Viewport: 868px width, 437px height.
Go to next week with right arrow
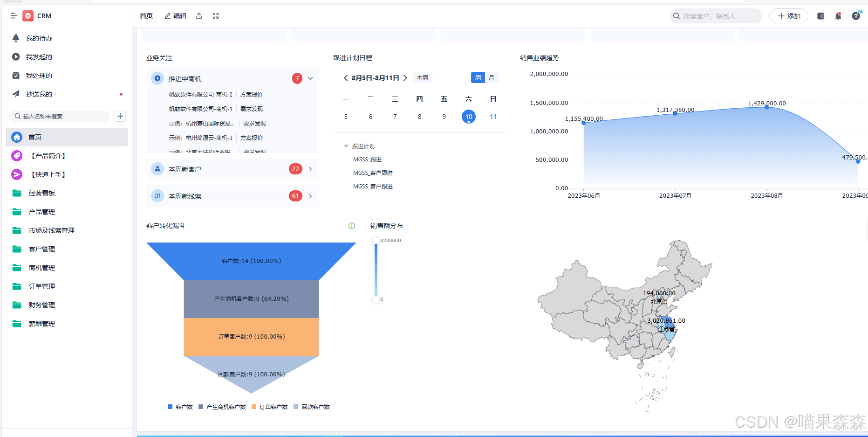click(405, 78)
